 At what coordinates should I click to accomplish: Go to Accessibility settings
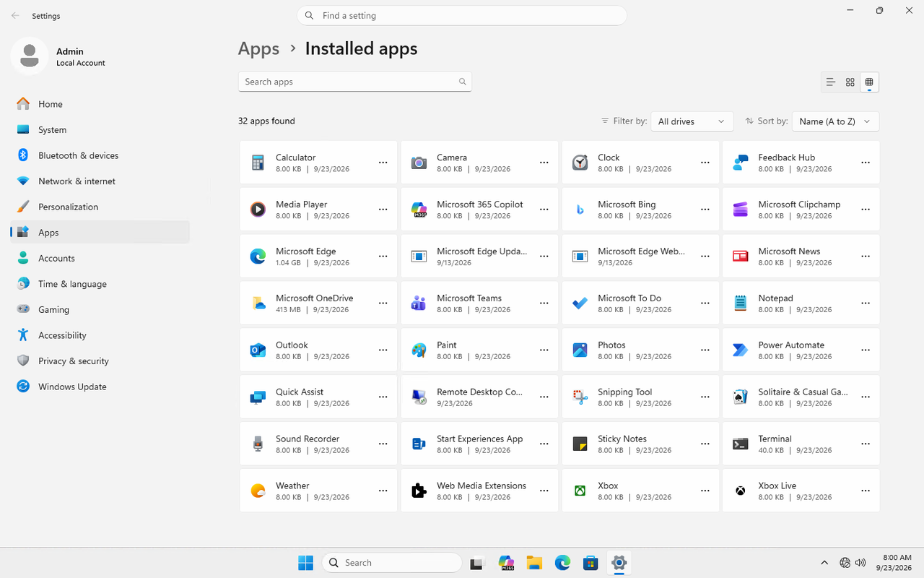pos(100,335)
